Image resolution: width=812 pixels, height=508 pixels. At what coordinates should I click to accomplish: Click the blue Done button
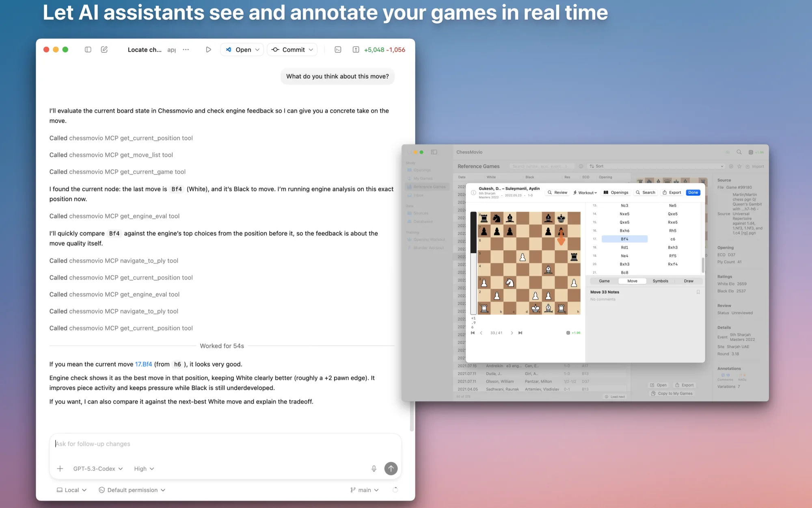coord(693,193)
